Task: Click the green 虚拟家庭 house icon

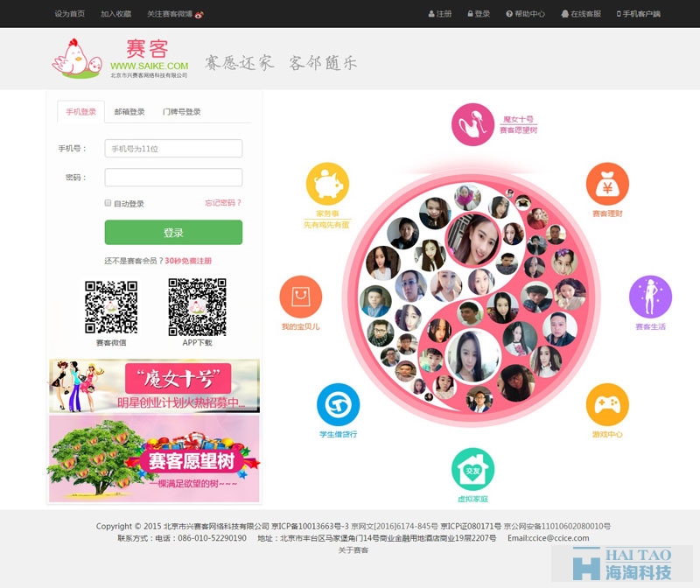Action: (472, 469)
